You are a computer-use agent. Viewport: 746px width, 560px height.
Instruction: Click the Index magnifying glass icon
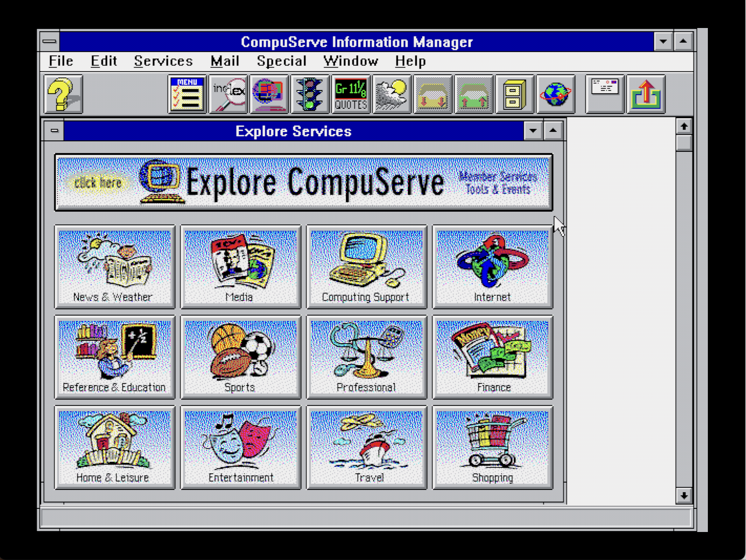coord(228,94)
